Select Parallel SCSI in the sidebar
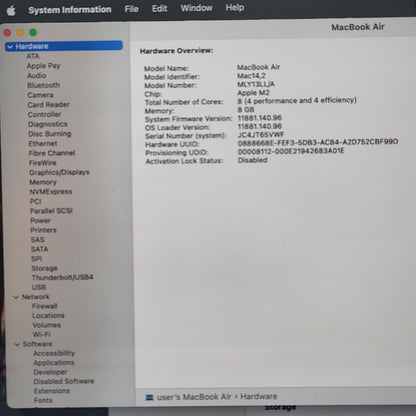 [51, 211]
